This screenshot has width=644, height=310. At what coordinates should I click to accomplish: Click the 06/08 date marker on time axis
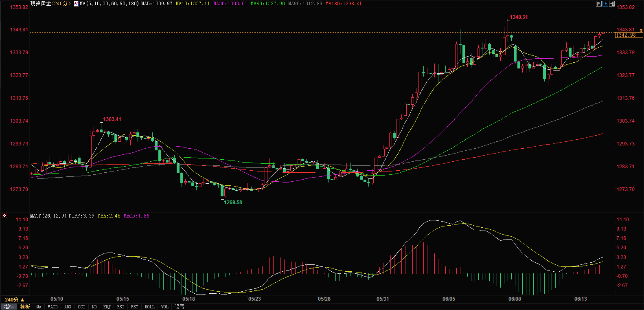coord(515,299)
